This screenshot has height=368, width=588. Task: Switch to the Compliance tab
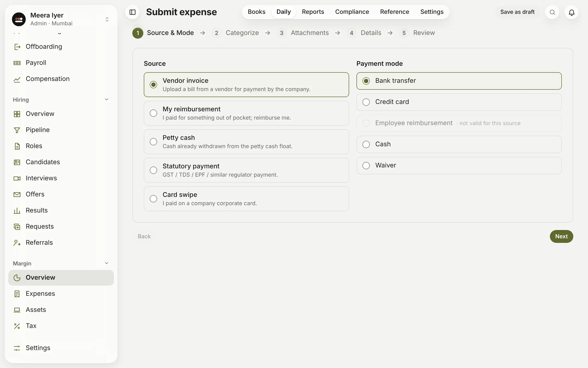[352, 12]
